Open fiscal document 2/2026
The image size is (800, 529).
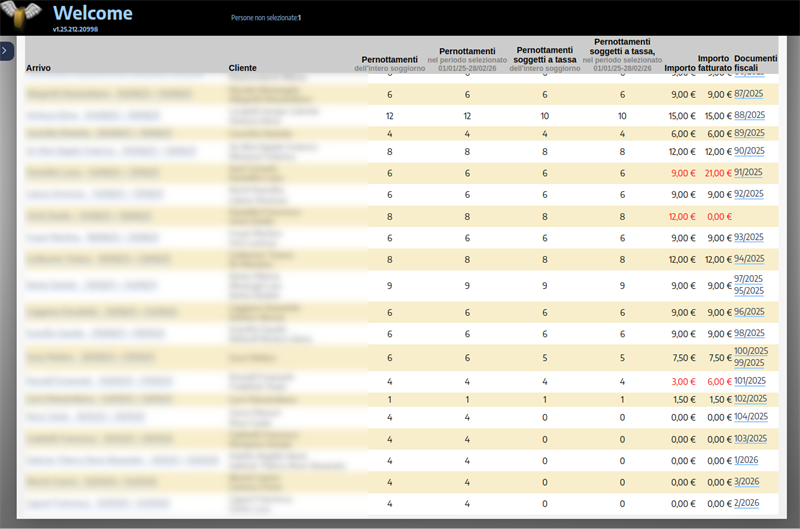click(x=746, y=503)
